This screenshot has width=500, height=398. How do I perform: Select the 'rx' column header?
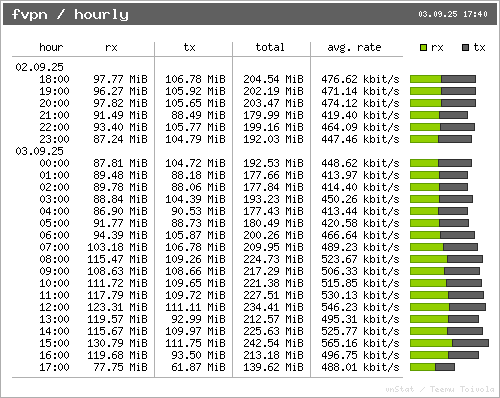point(111,48)
